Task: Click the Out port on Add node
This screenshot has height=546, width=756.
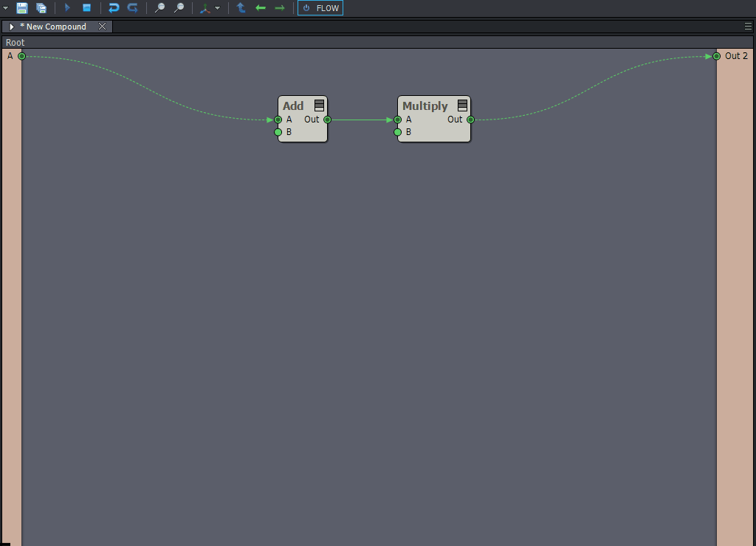Action: 327,120
